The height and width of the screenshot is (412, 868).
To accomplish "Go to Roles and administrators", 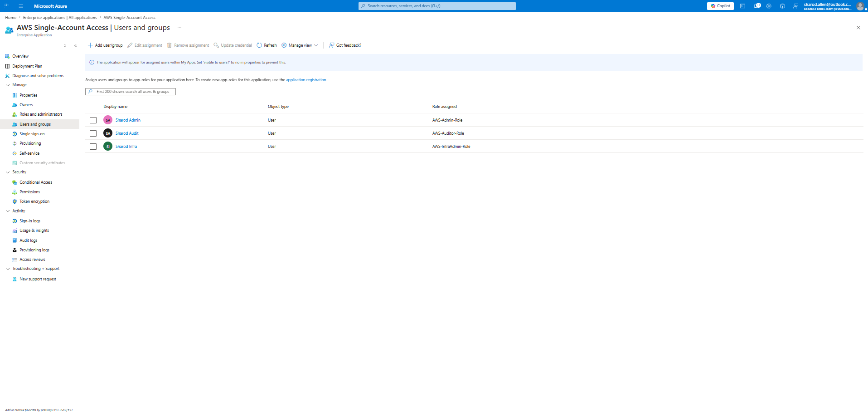I will (41, 114).
